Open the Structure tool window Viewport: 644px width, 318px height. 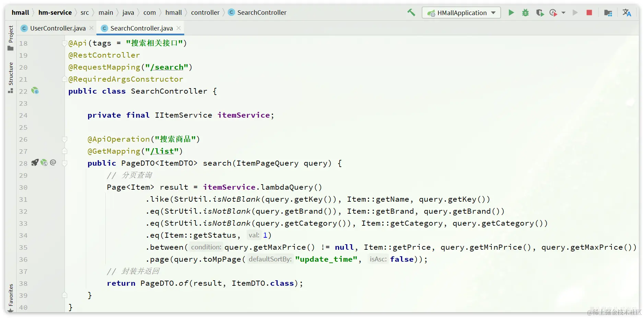11,77
